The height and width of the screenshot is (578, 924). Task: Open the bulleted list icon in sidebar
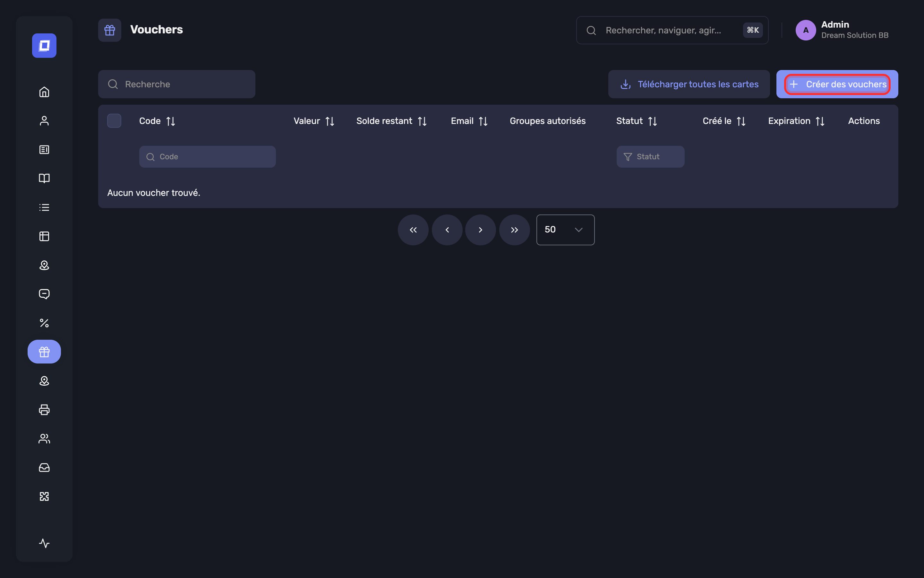[44, 207]
